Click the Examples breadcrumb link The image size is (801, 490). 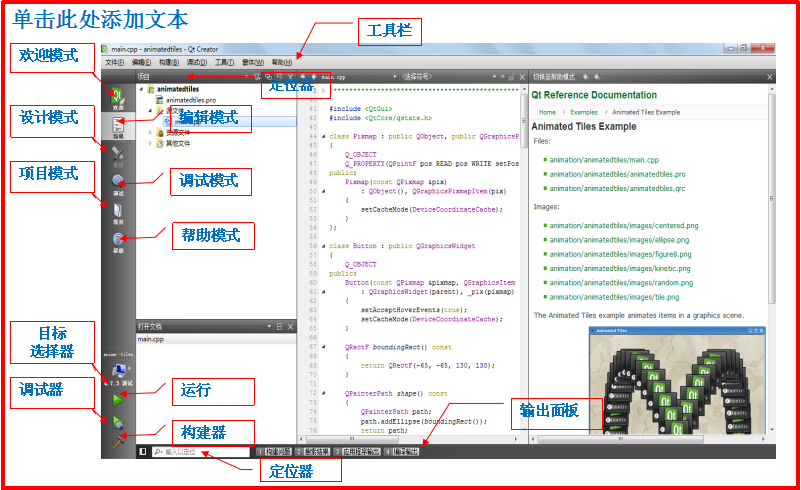584,112
